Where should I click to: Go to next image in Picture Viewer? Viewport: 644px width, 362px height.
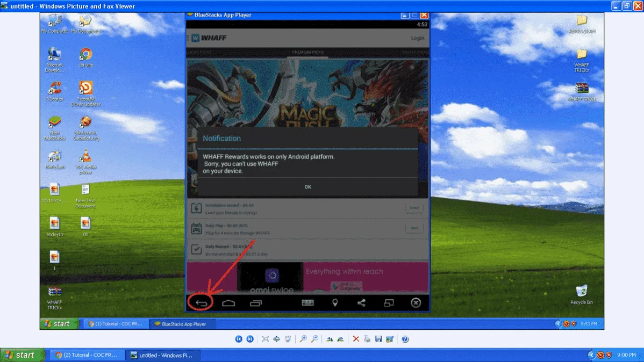click(250, 339)
